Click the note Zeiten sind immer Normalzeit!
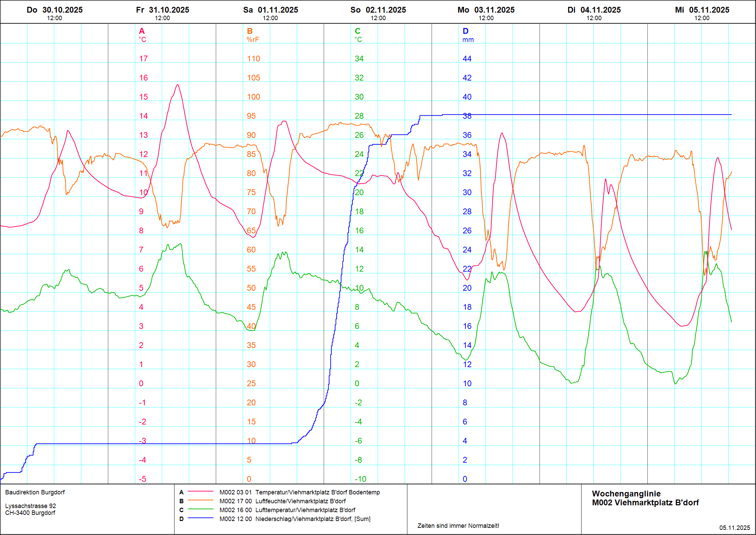 458,526
